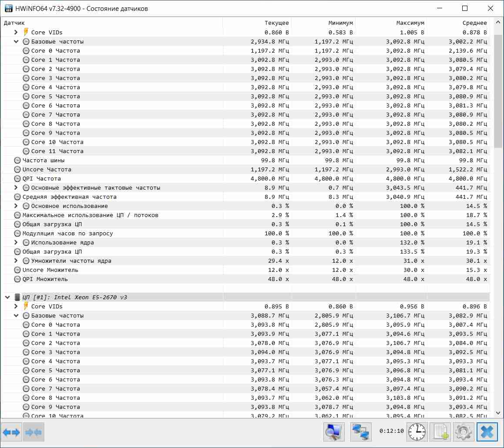Viewport: 504px width, 448px height.
Task: Click clock icon of Максимальное использование ЦП / потоков
Action: pos(17,215)
